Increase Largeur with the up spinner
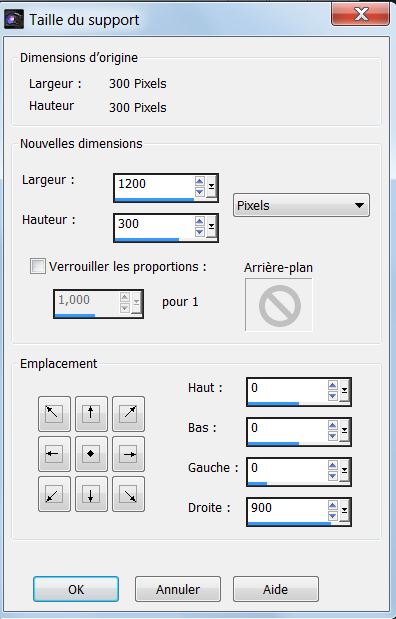This screenshot has height=619, width=396. 200,181
